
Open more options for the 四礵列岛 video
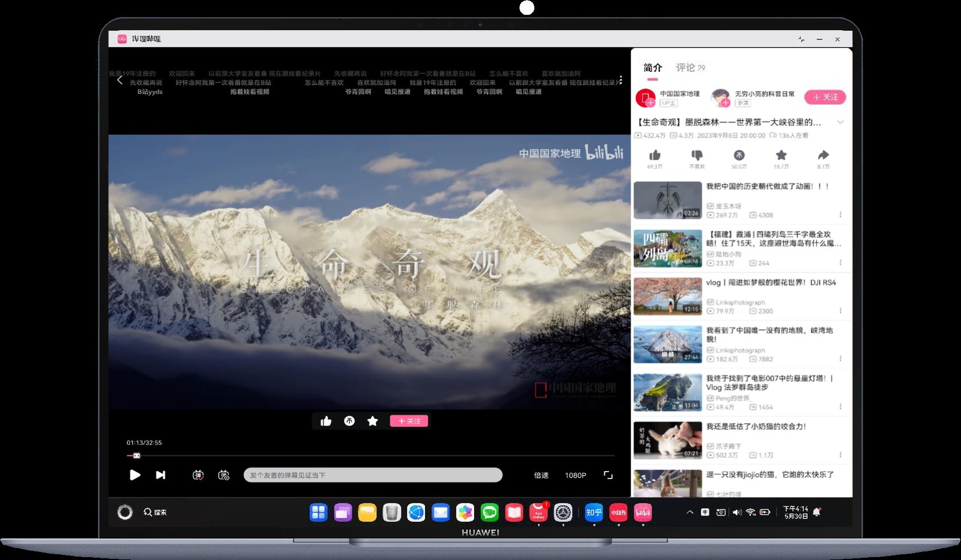[840, 263]
